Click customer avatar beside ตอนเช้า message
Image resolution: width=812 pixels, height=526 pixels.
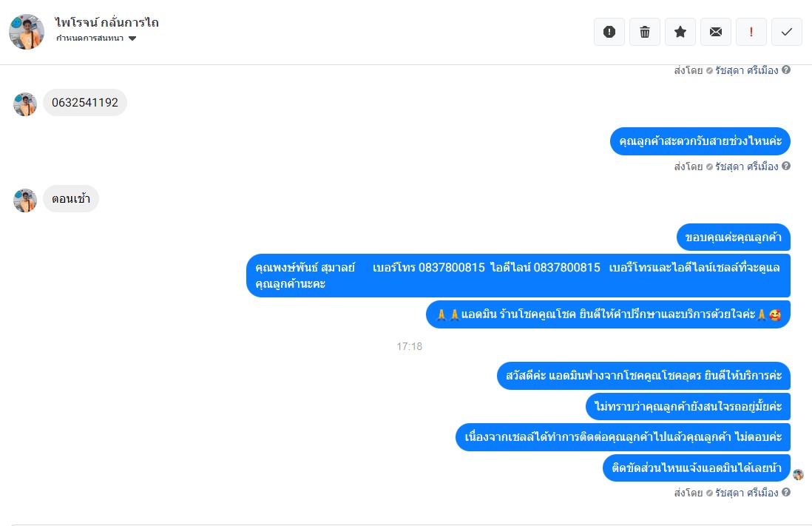25,200
